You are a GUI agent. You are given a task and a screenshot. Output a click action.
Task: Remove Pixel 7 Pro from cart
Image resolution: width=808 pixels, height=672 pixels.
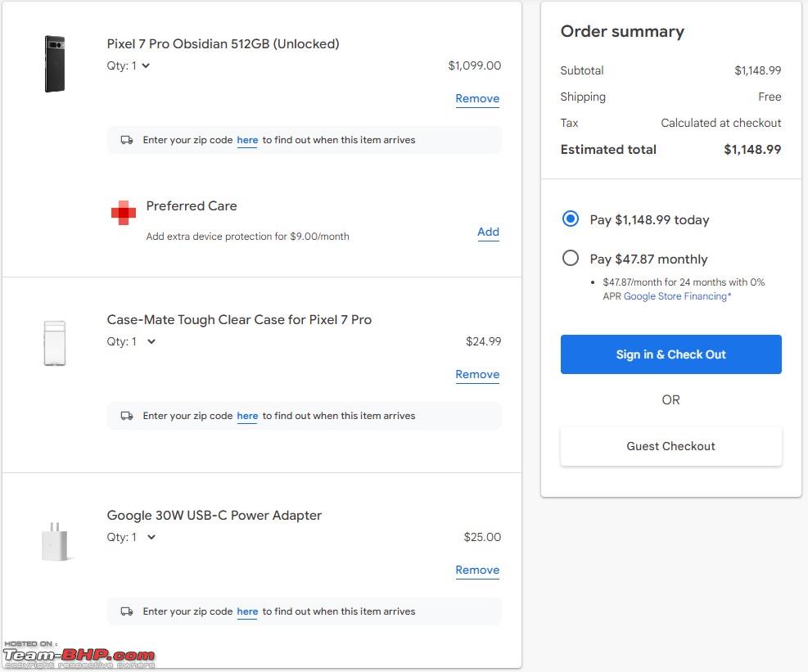point(477,99)
